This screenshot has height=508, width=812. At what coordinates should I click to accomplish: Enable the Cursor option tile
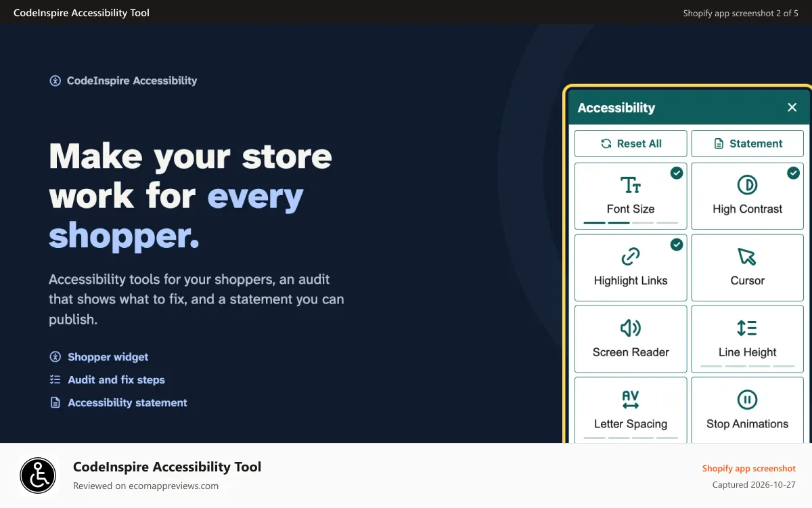point(748,268)
